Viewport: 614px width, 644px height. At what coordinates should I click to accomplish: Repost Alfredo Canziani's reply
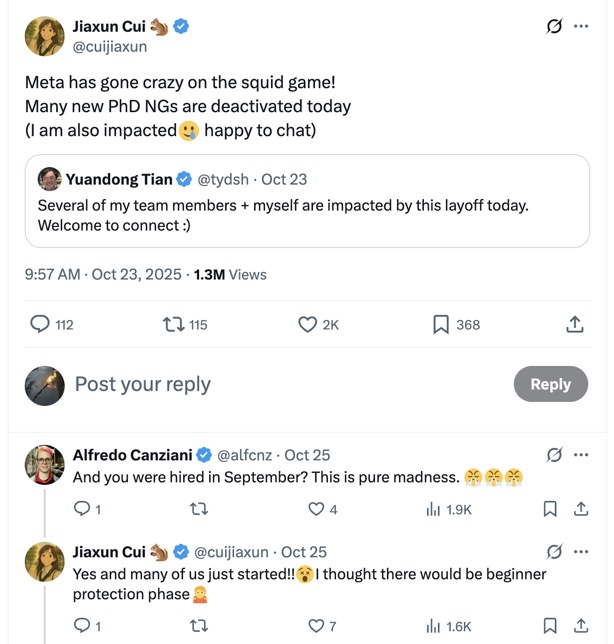(x=199, y=509)
